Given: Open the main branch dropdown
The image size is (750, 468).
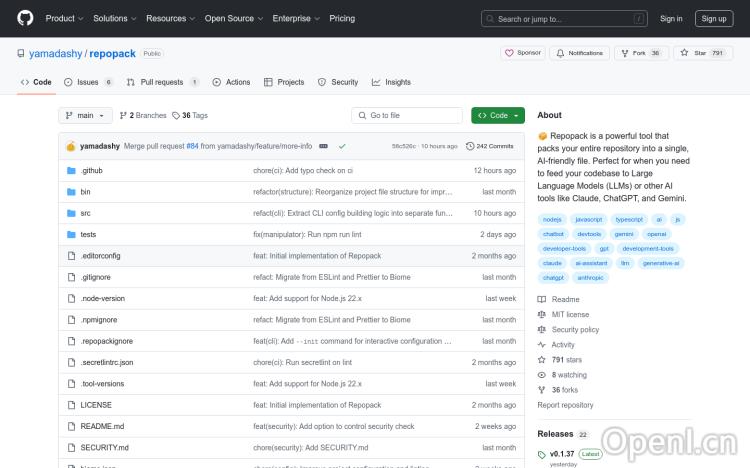Looking at the screenshot, I should point(85,116).
